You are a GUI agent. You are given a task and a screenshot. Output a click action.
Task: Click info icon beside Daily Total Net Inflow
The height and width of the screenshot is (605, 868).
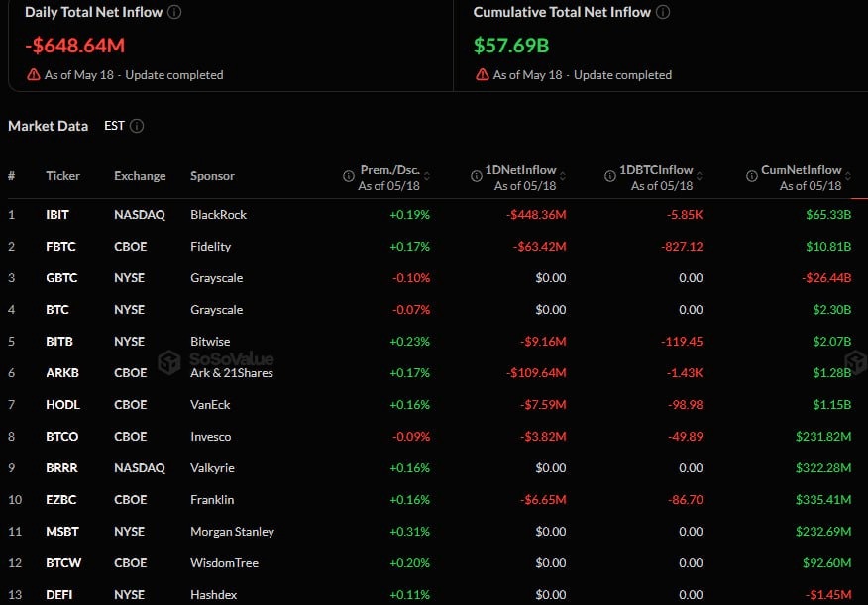pyautogui.click(x=174, y=12)
